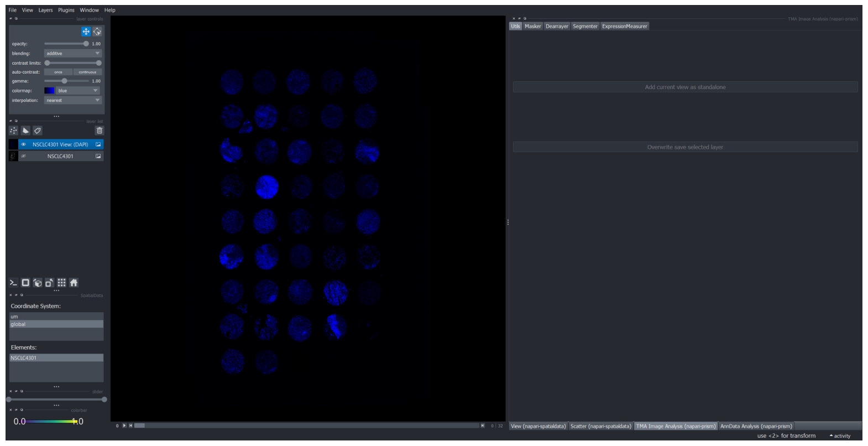Click the contrast limits range slider
Screen dimensions: 868x446
[73, 63]
